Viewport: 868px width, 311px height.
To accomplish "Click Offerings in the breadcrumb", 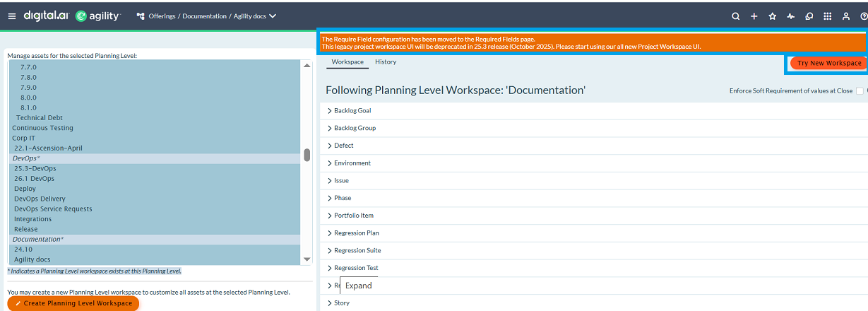I will 162,16.
